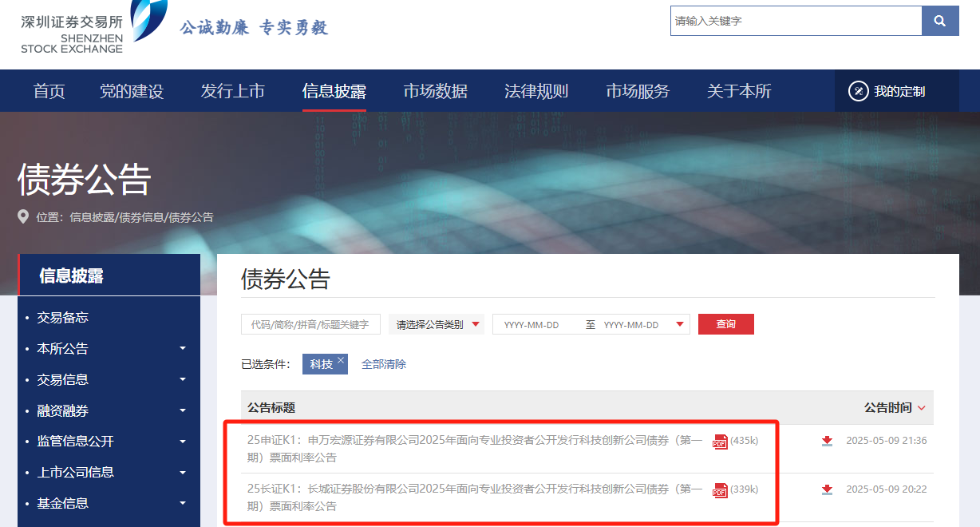
Task: Download the 25长证K1 announcement file
Action: click(827, 489)
